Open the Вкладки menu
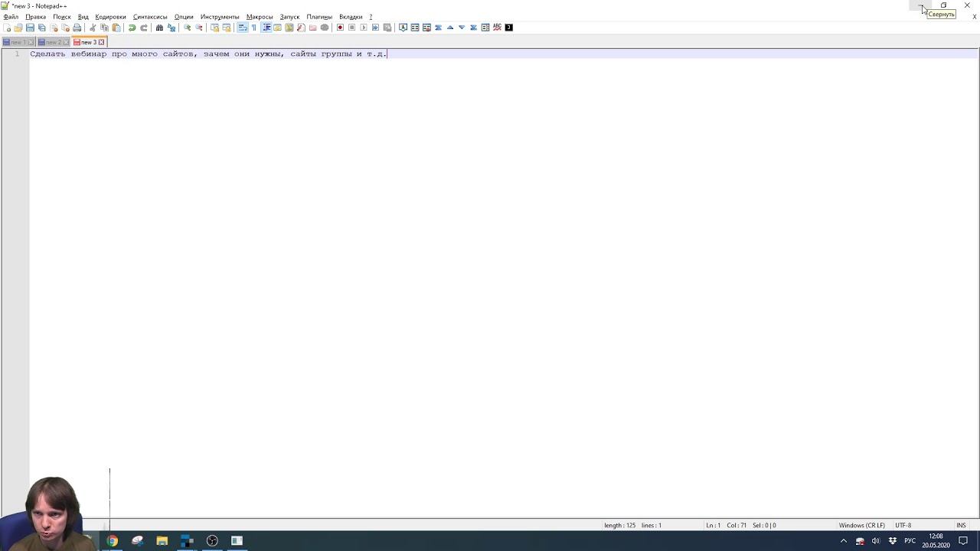This screenshot has height=551, width=980. (x=351, y=17)
